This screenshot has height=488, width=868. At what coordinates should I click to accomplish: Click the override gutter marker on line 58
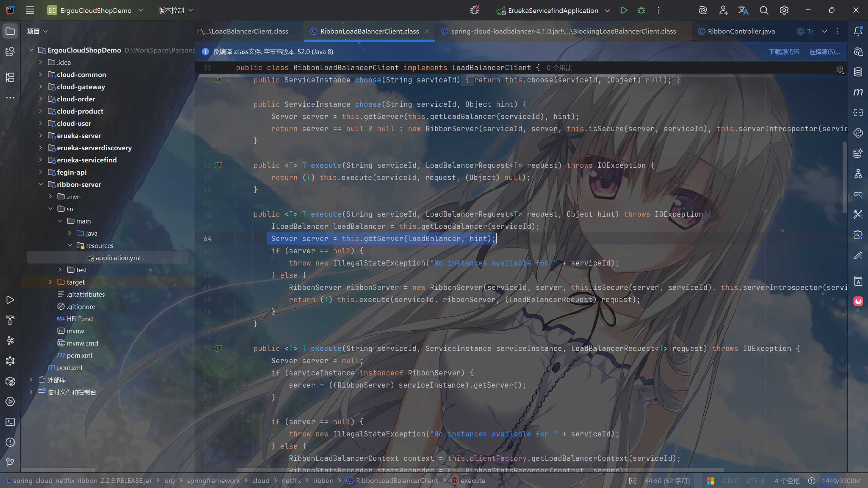pos(218,165)
